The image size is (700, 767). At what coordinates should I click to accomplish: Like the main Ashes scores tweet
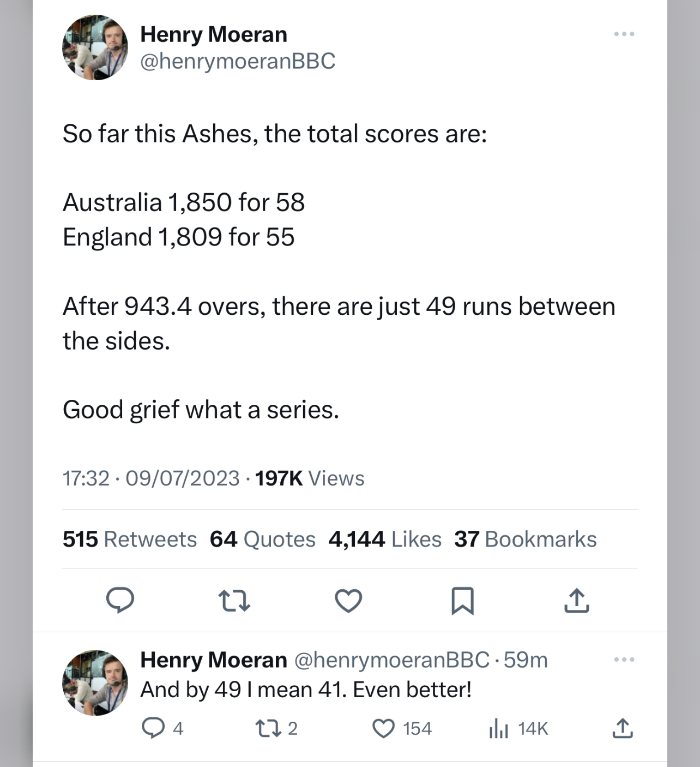coord(348,601)
